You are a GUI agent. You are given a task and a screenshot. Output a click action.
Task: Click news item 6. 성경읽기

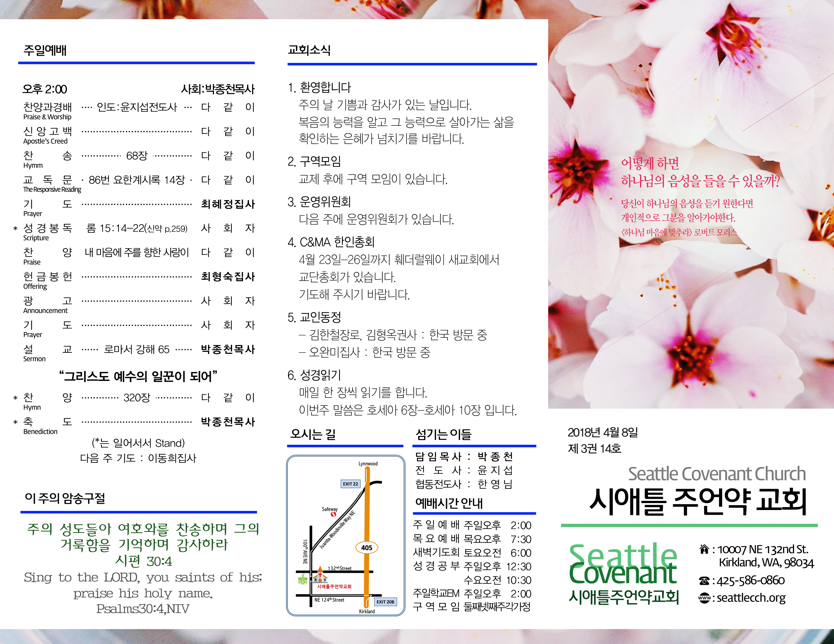314,375
